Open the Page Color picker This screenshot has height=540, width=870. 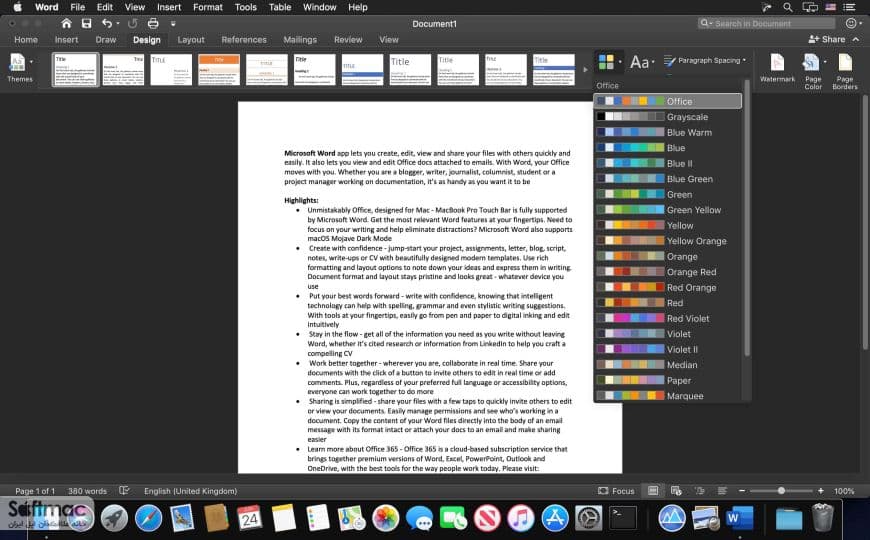pos(811,63)
